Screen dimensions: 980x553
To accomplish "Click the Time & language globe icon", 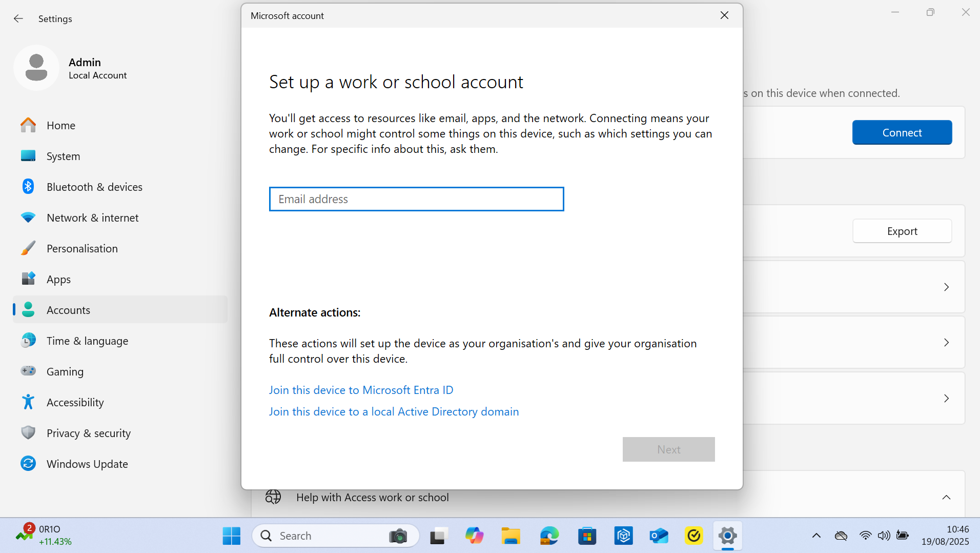I will pos(28,341).
